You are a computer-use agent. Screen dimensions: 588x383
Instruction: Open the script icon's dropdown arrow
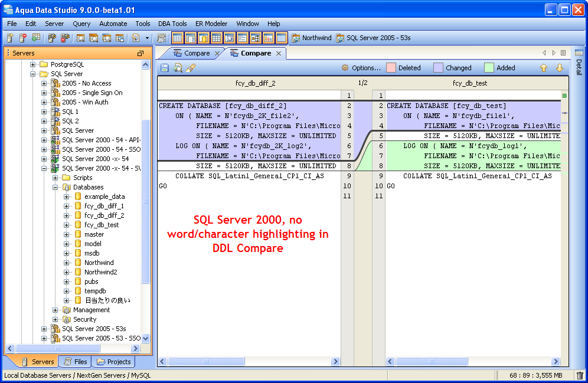[147, 38]
